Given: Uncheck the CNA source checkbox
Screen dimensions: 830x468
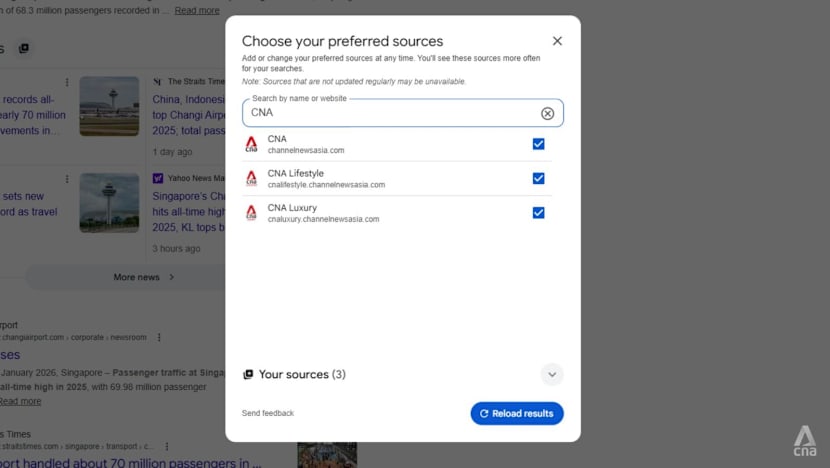Looking at the screenshot, I should [x=538, y=144].
